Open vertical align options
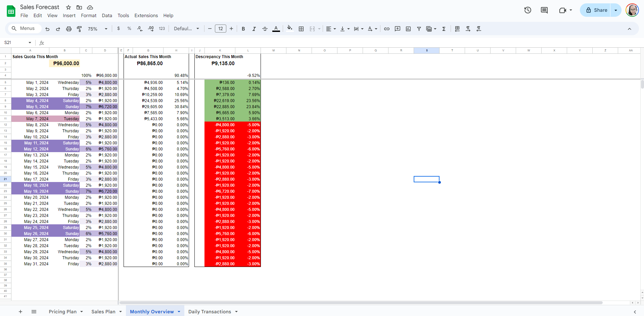 click(345, 29)
